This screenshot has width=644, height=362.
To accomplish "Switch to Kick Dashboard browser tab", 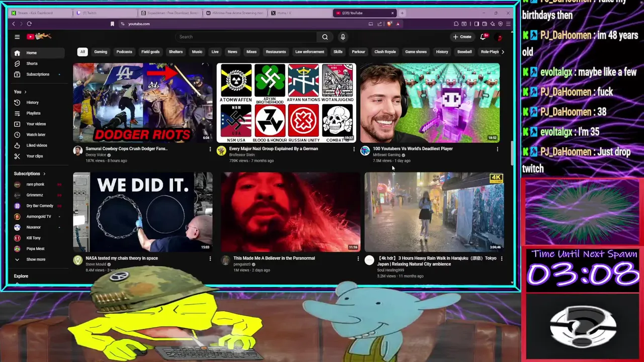I will [x=40, y=13].
